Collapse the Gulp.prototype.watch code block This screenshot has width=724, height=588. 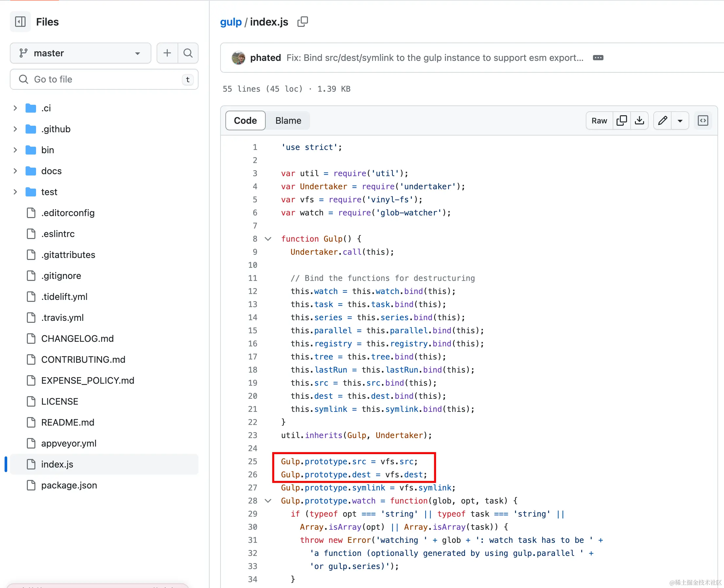pyautogui.click(x=268, y=501)
